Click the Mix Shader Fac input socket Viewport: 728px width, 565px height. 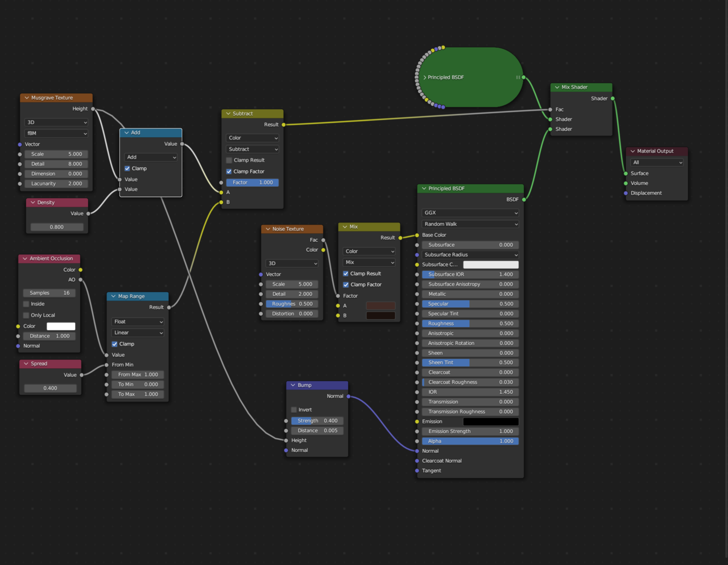[x=550, y=109]
